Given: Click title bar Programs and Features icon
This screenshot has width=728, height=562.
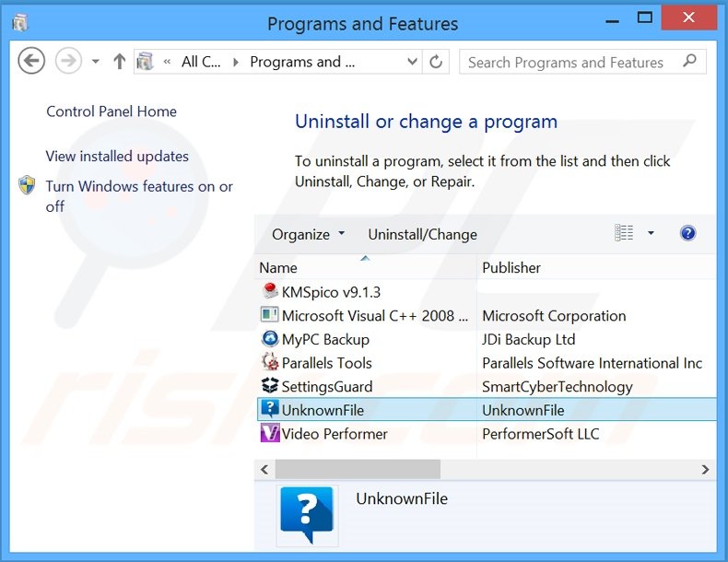Looking at the screenshot, I should point(20,22).
